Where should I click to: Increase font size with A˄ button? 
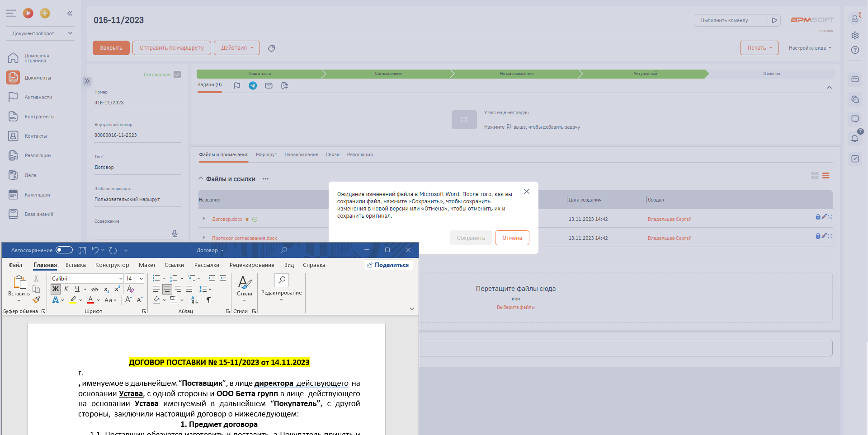128,300
